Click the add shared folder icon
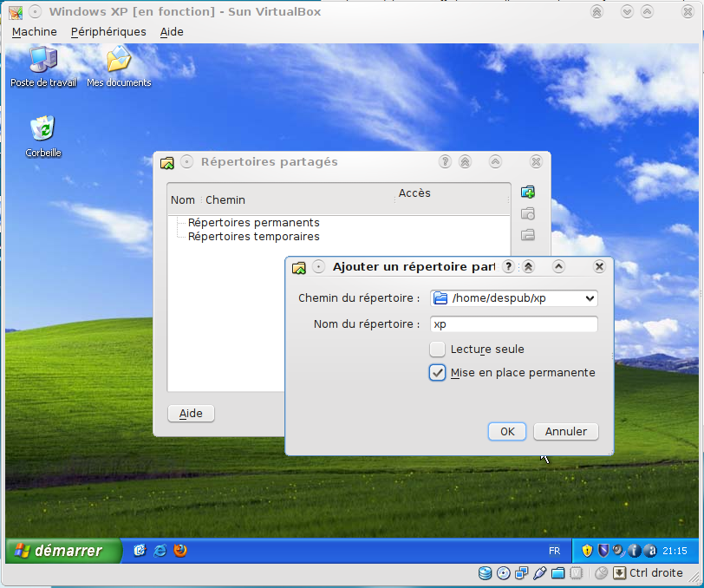The height and width of the screenshot is (588, 704). click(527, 192)
